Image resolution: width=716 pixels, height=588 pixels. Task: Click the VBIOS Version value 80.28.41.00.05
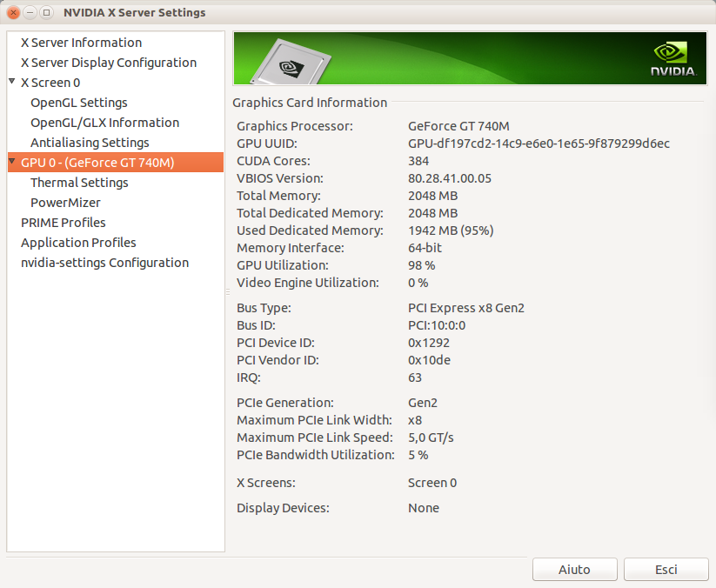[x=449, y=178]
